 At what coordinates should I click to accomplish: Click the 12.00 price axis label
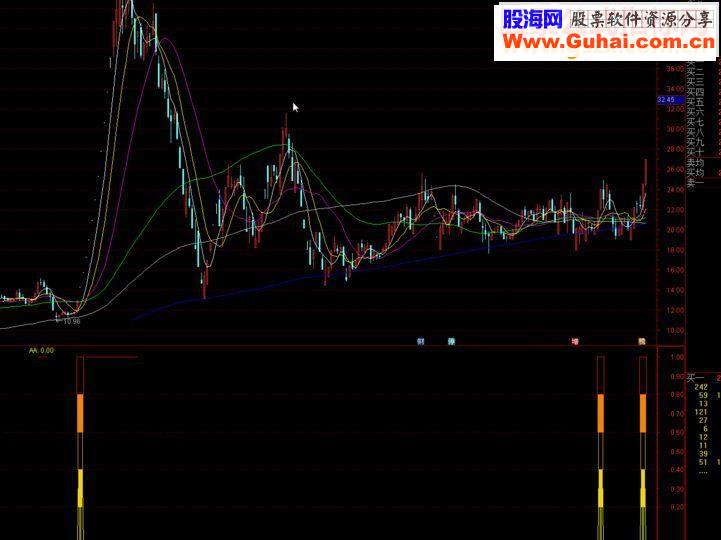tap(675, 310)
